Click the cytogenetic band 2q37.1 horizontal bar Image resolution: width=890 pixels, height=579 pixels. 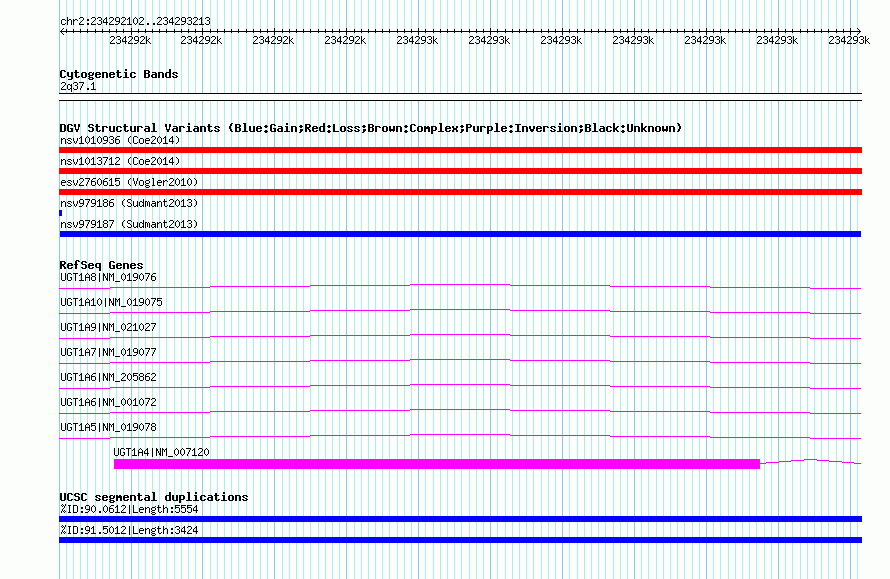[x=460, y=97]
